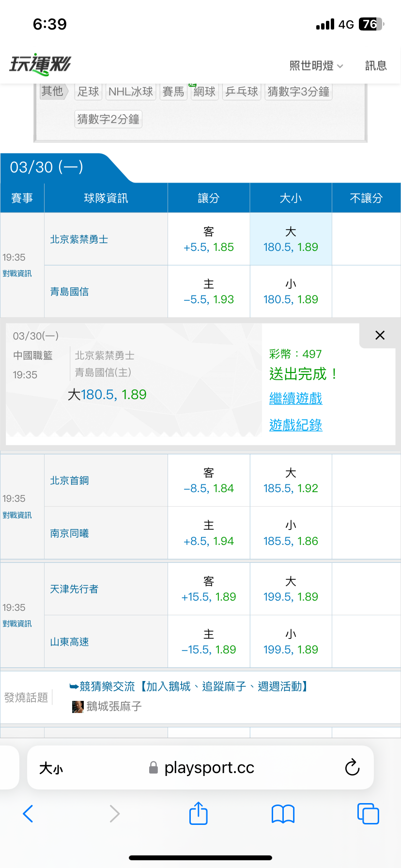Expand the 照世明燈 account dropdown
Screen dimensions: 401x868
pos(316,65)
